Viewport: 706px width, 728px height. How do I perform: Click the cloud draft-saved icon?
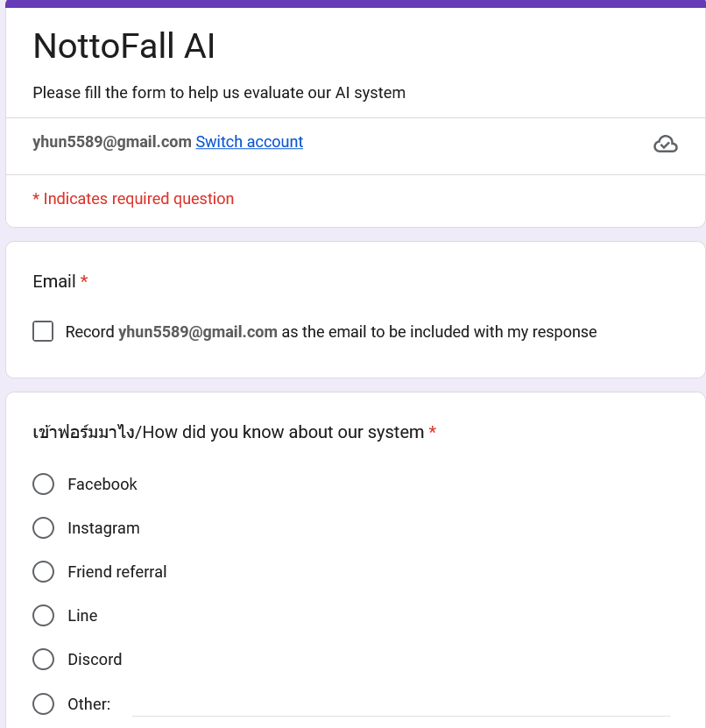click(665, 144)
